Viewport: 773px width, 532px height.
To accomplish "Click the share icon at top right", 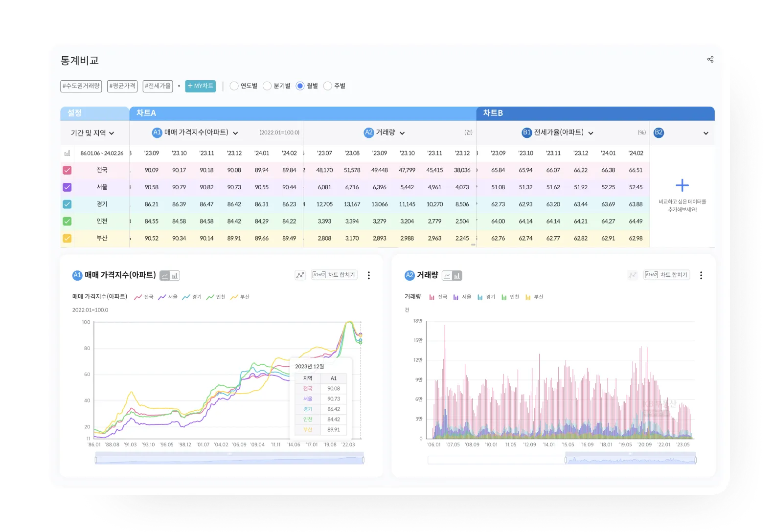I will click(x=710, y=60).
